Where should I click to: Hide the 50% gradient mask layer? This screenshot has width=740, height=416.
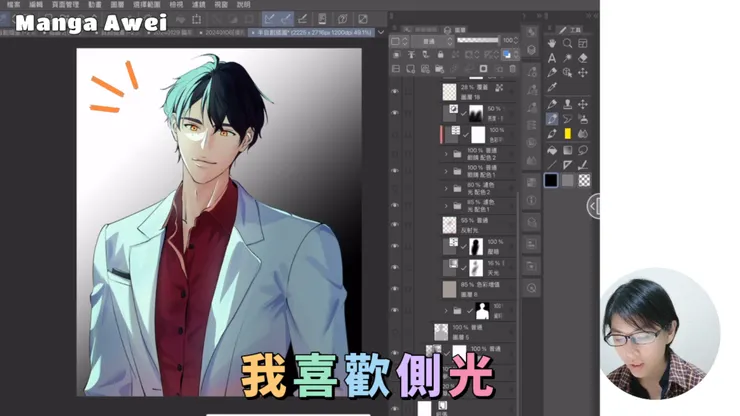(395, 113)
